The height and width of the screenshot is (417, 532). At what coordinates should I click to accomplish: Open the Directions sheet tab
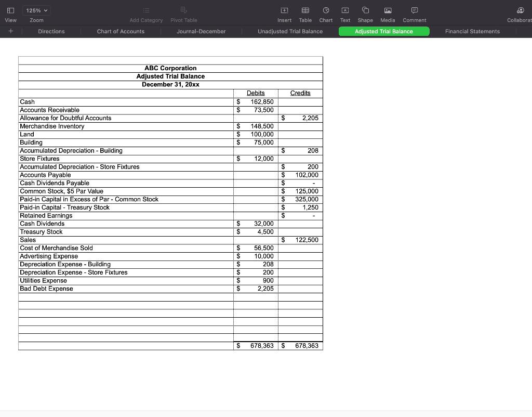tap(51, 31)
